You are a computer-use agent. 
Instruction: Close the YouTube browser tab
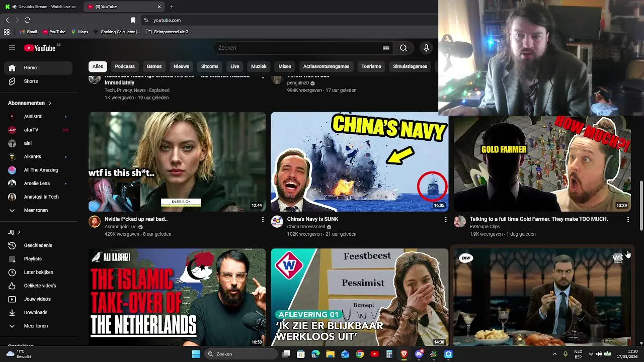pos(159,7)
